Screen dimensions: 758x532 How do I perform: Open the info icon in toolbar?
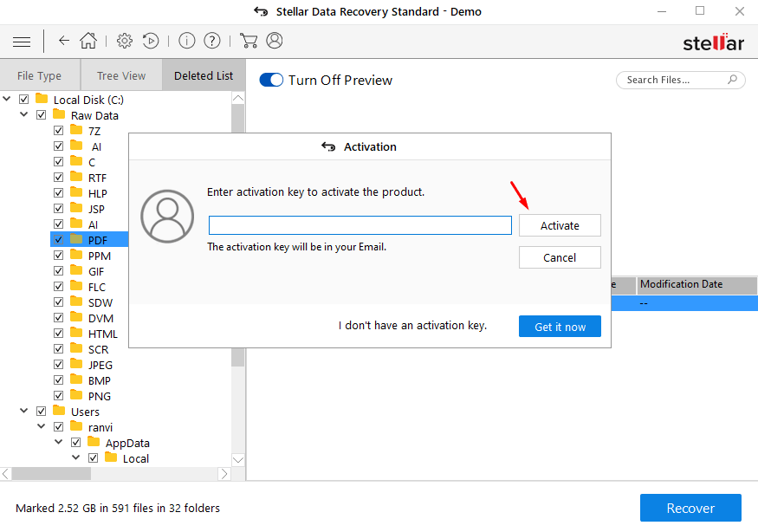click(186, 41)
